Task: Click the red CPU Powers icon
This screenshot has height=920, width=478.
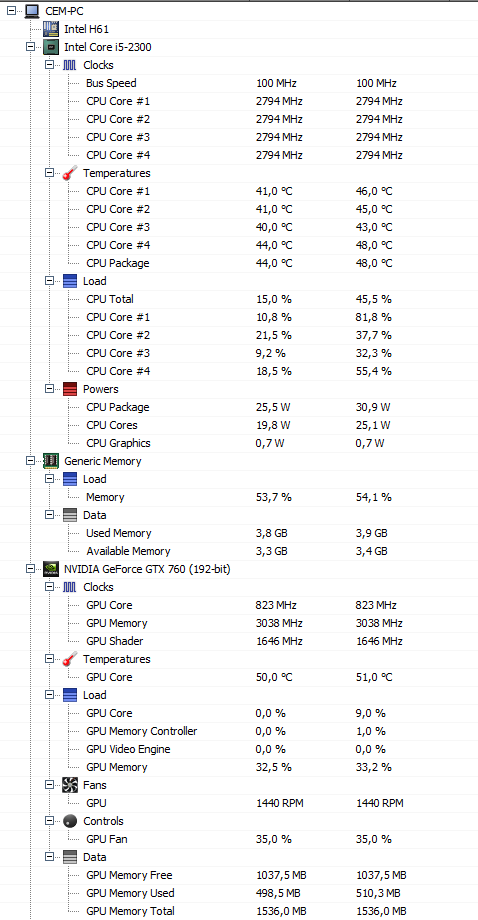Action: [x=70, y=389]
